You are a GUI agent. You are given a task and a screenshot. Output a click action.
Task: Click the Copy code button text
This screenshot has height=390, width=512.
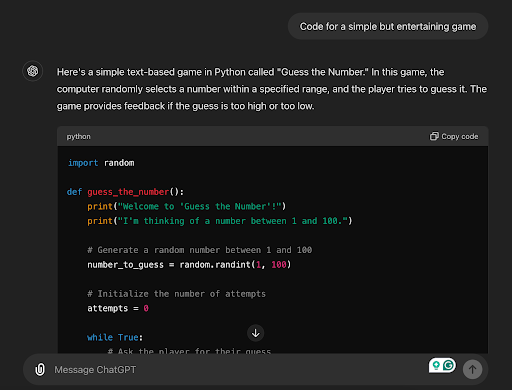(x=460, y=137)
